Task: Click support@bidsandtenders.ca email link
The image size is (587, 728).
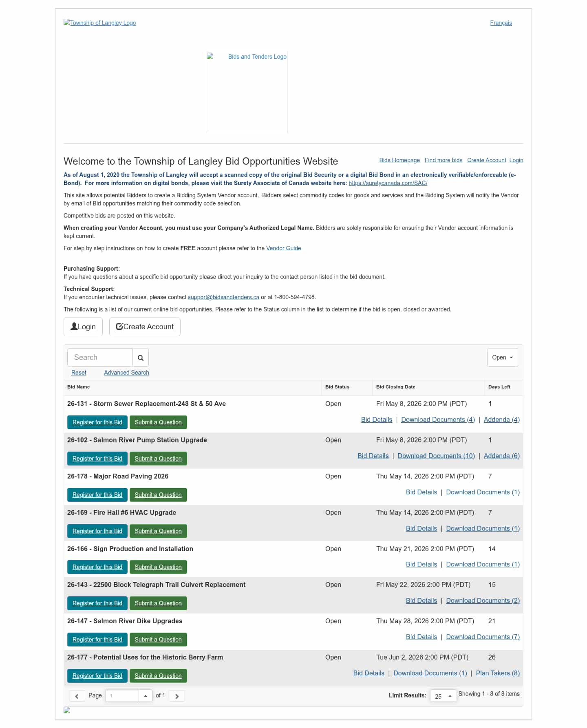Action: point(223,297)
